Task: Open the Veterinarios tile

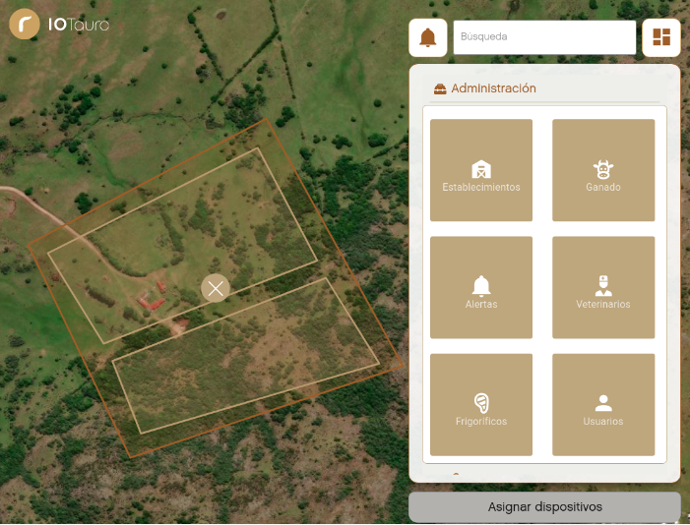Action: click(603, 287)
